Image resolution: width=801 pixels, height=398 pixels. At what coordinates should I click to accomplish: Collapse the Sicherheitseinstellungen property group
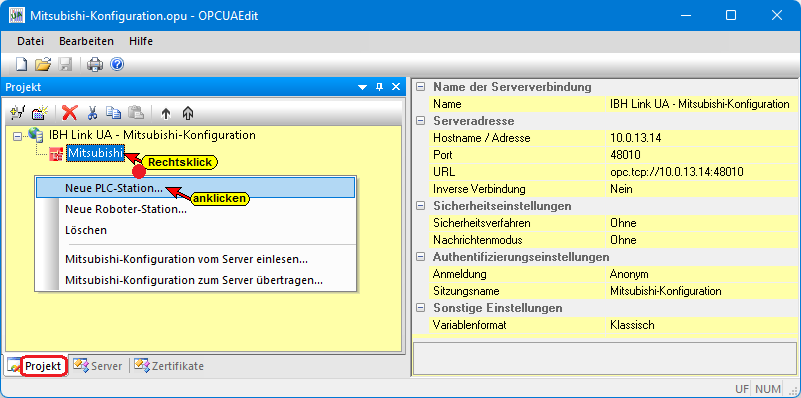tap(420, 206)
